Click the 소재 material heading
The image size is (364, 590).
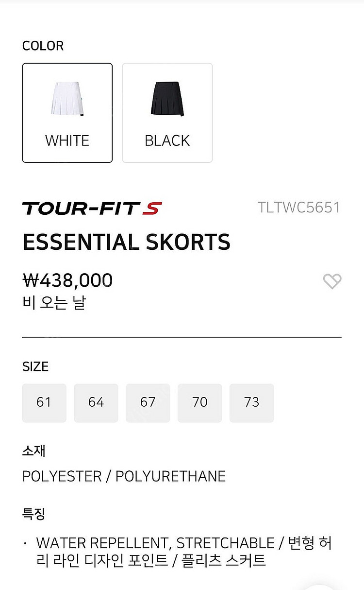pyautogui.click(x=33, y=451)
